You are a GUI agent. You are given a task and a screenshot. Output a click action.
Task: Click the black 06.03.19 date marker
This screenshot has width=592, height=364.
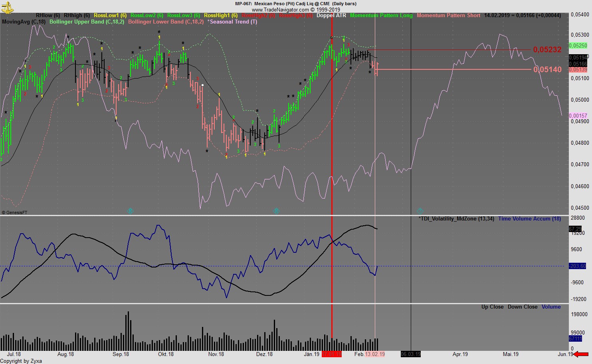(411, 354)
